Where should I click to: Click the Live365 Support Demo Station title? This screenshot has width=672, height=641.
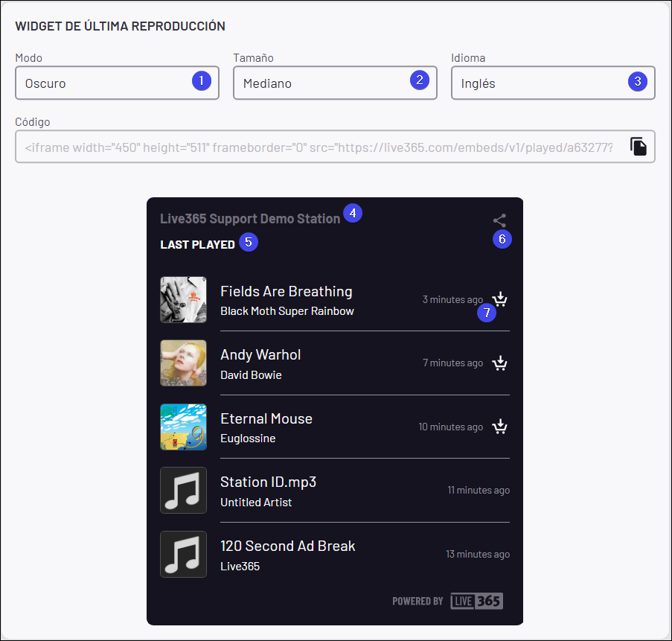(x=250, y=219)
